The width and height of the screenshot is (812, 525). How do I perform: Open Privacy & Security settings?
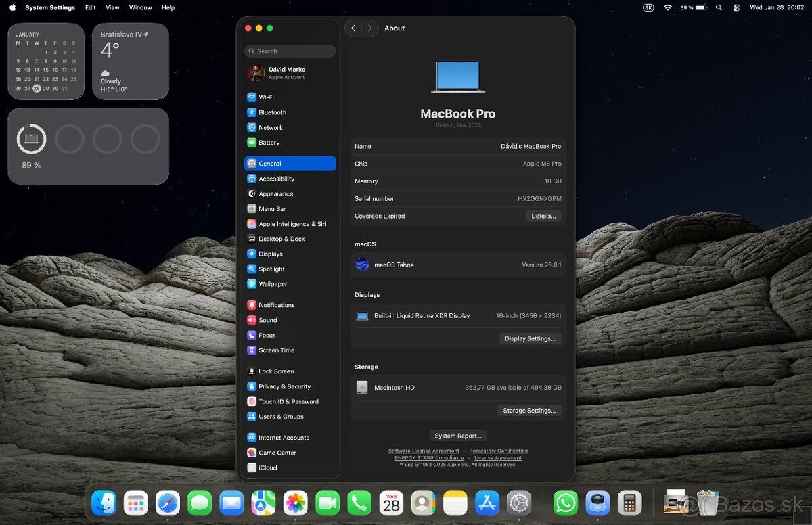(x=280, y=386)
